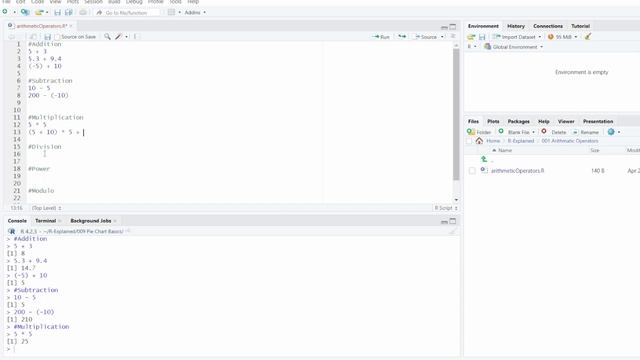Image resolution: width=640 pixels, height=360 pixels.
Task: Switch to the History tab
Action: pos(516,26)
